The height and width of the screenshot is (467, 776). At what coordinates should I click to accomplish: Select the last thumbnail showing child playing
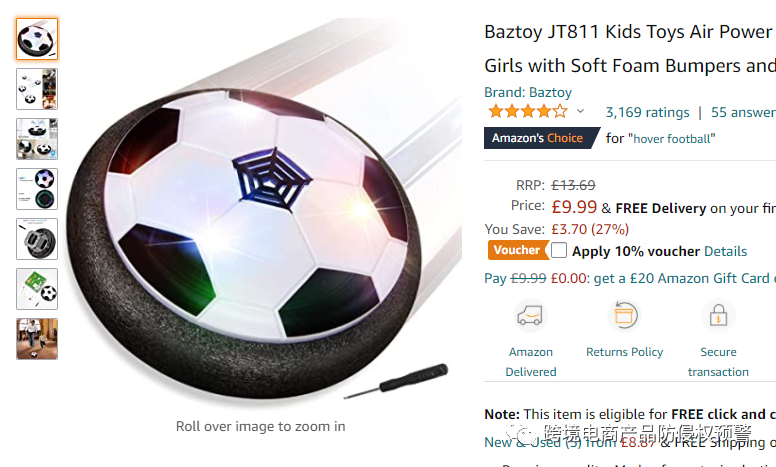pyautogui.click(x=37, y=339)
